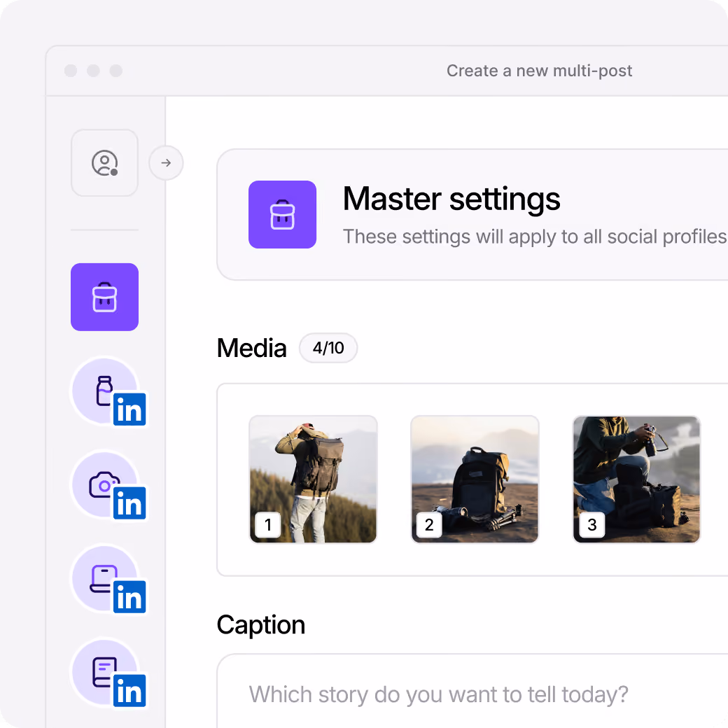Viewport: 728px width, 728px height.
Task: Click the 4/10 media count badge
Action: pos(328,348)
